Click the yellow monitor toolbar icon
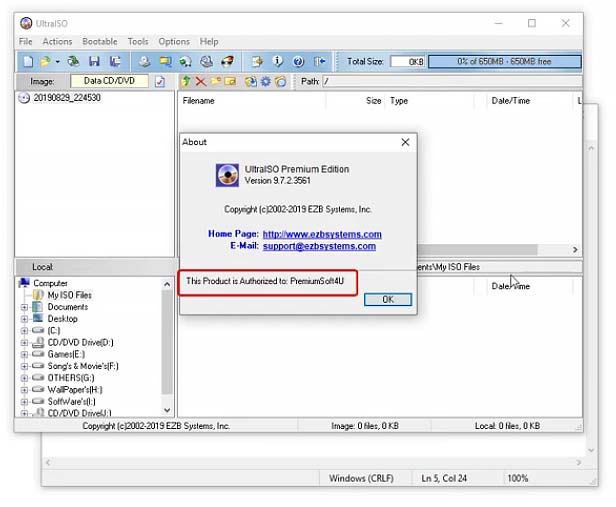 click(x=165, y=62)
